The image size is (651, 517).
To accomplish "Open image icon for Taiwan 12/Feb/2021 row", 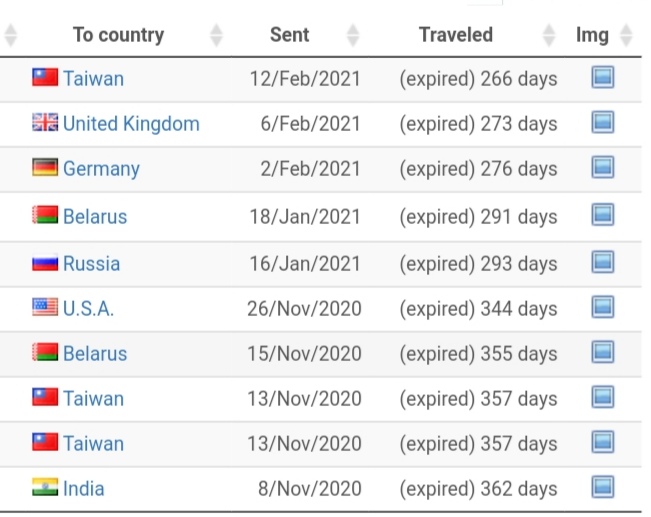I will [x=602, y=77].
